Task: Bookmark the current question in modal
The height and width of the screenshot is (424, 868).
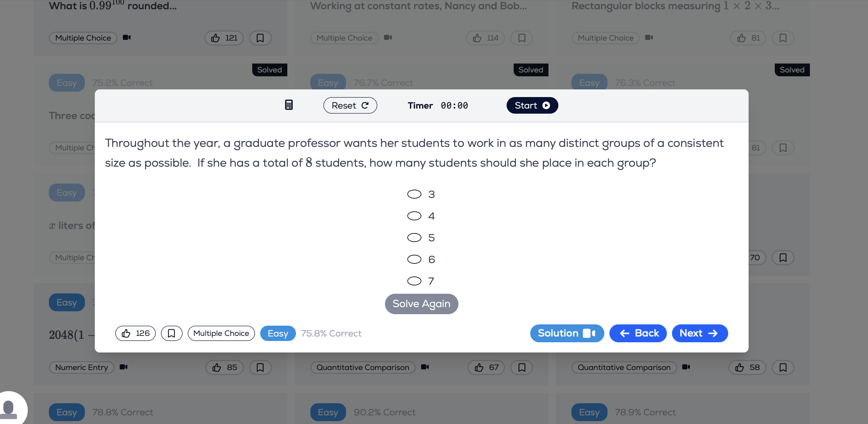Action: 171,333
